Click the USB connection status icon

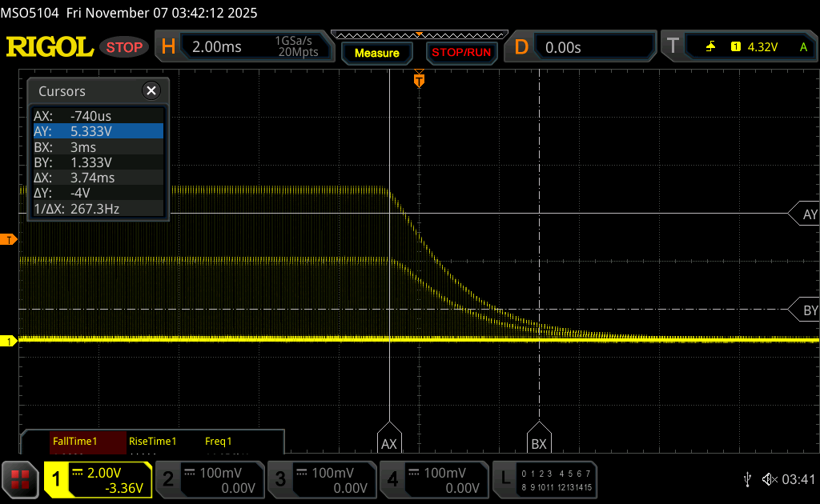tap(747, 479)
